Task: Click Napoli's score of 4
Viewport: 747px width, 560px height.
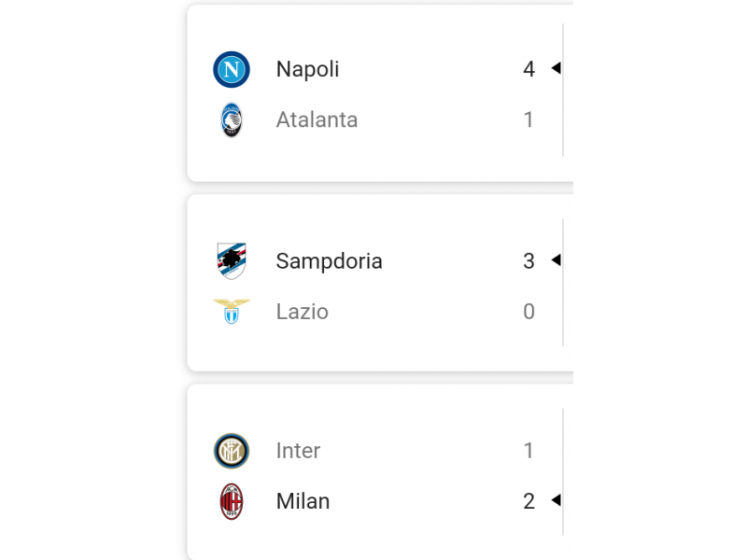Action: pyautogui.click(x=529, y=69)
